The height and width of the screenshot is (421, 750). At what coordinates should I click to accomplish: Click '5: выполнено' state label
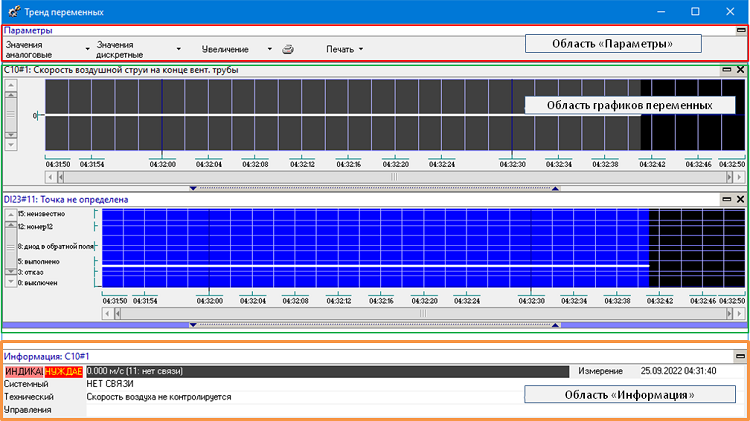[39, 262]
